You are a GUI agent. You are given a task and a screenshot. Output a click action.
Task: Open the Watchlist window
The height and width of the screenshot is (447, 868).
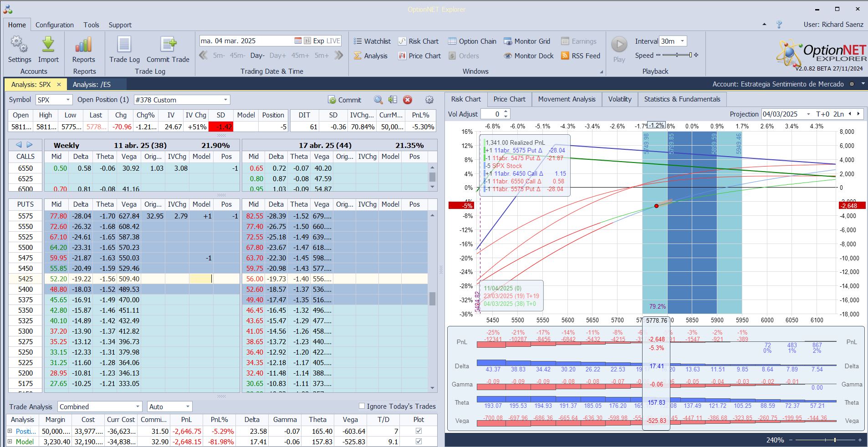coord(372,41)
